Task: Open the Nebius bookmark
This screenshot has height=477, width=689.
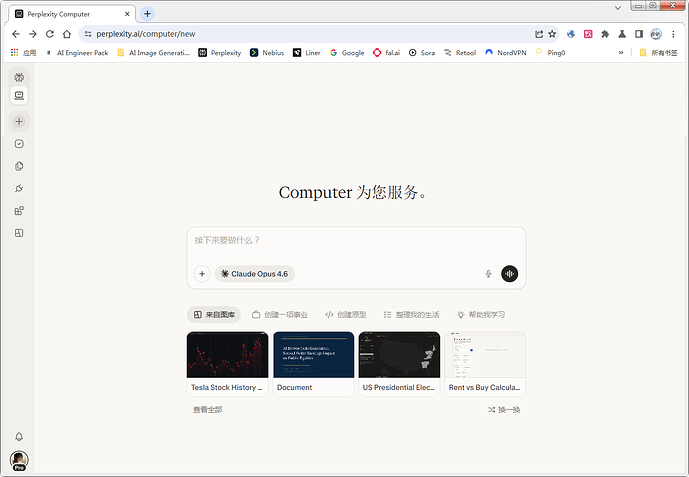Action: 267,53
